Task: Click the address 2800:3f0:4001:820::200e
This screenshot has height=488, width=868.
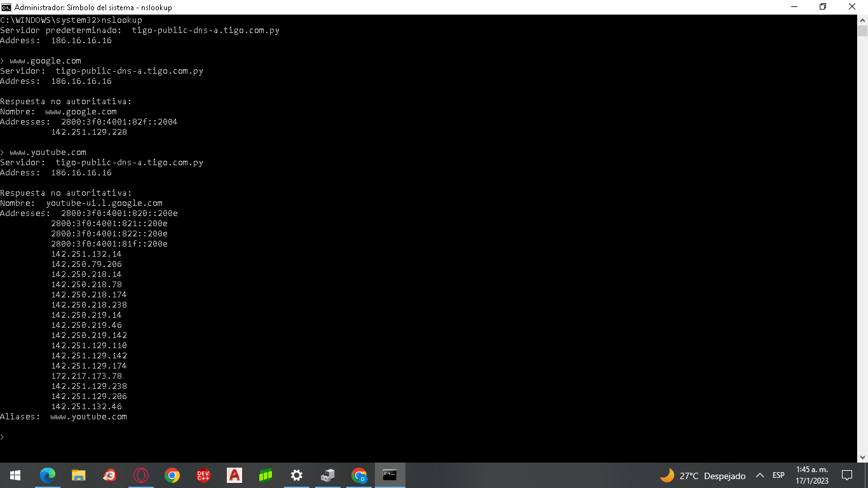Action: tap(119, 213)
